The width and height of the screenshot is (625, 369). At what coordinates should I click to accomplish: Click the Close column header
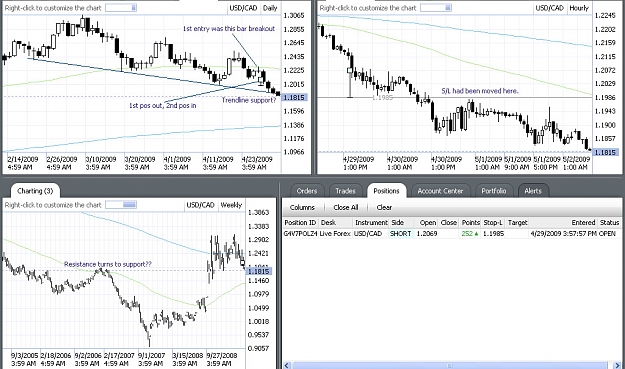tap(449, 223)
